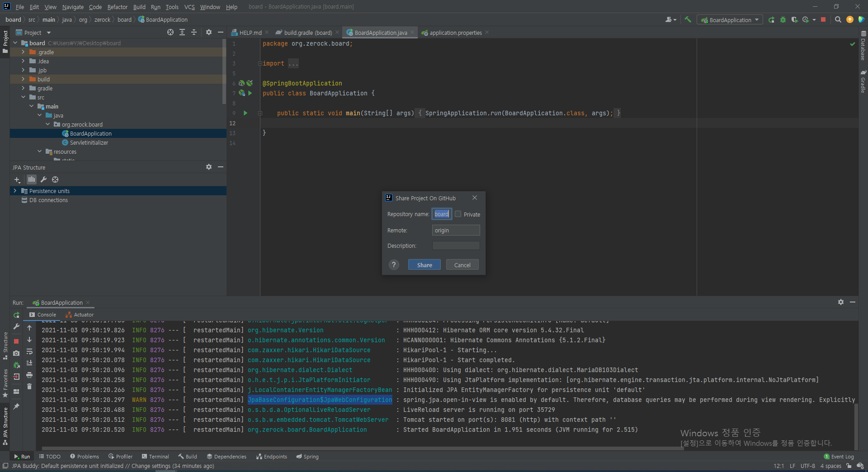Image resolution: width=868 pixels, height=472 pixels.
Task: Open the Event Log
Action: pyautogui.click(x=839, y=457)
